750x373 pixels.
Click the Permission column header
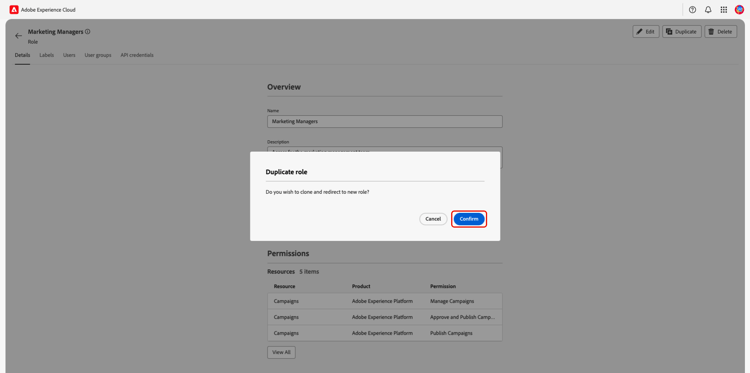tap(443, 286)
